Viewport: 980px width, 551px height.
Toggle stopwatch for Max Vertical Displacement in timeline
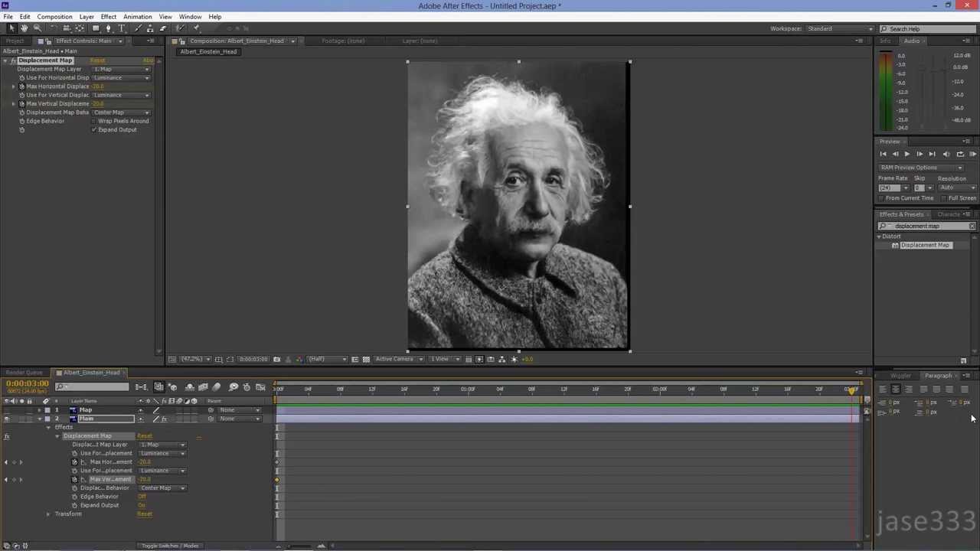74,479
